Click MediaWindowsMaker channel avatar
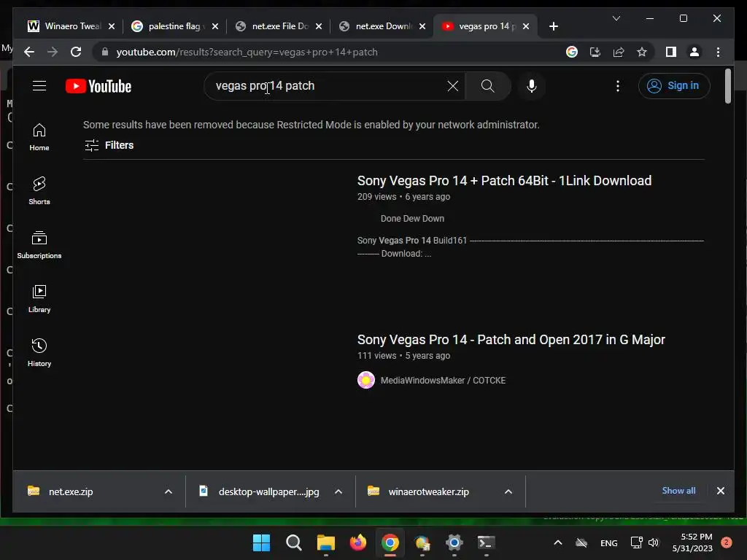This screenshot has height=560, width=747. [x=366, y=380]
